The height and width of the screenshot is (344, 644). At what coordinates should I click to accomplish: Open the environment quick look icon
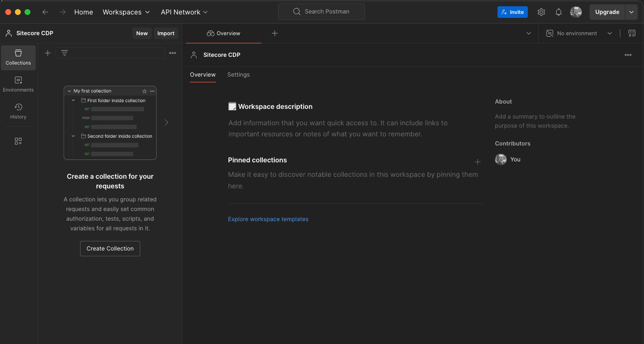click(632, 33)
